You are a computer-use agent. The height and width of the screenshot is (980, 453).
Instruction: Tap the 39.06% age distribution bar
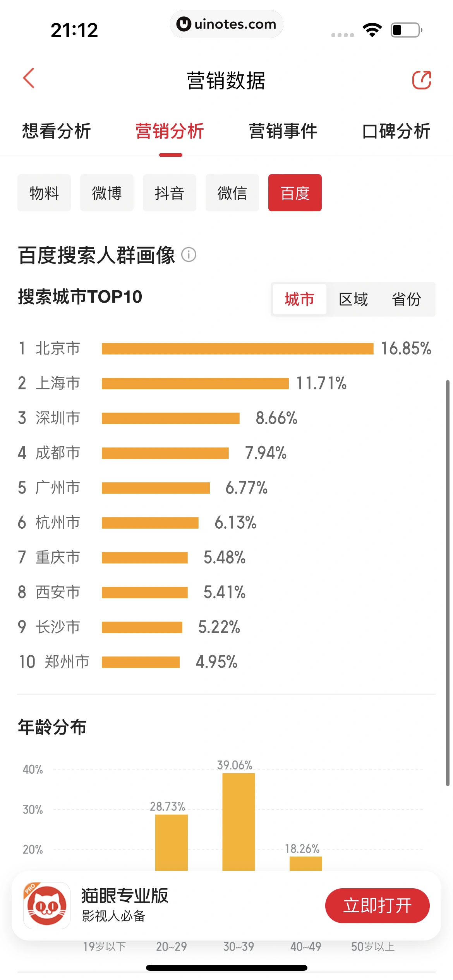click(x=239, y=821)
